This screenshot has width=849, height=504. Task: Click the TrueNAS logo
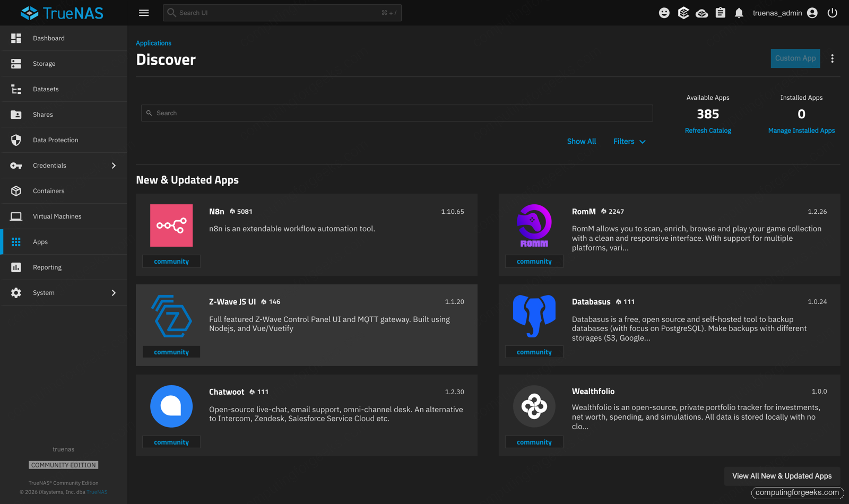pyautogui.click(x=62, y=13)
